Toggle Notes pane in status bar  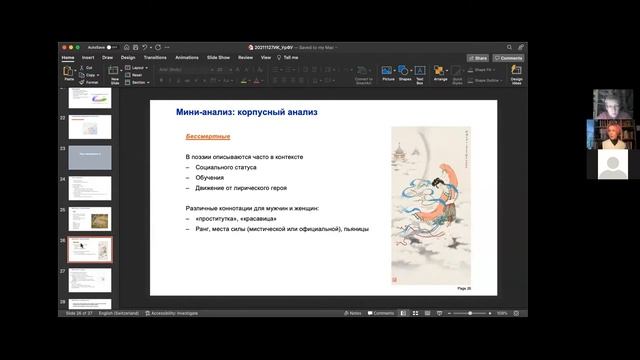(x=353, y=313)
